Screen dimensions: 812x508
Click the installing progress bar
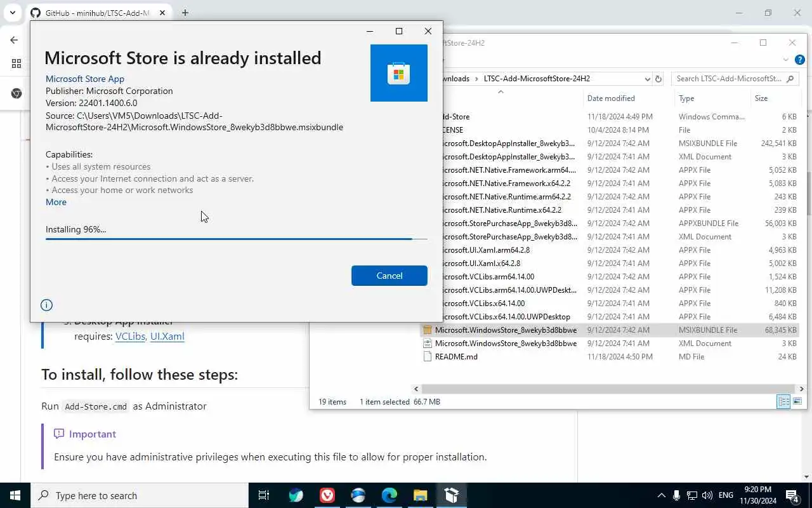tap(236, 239)
